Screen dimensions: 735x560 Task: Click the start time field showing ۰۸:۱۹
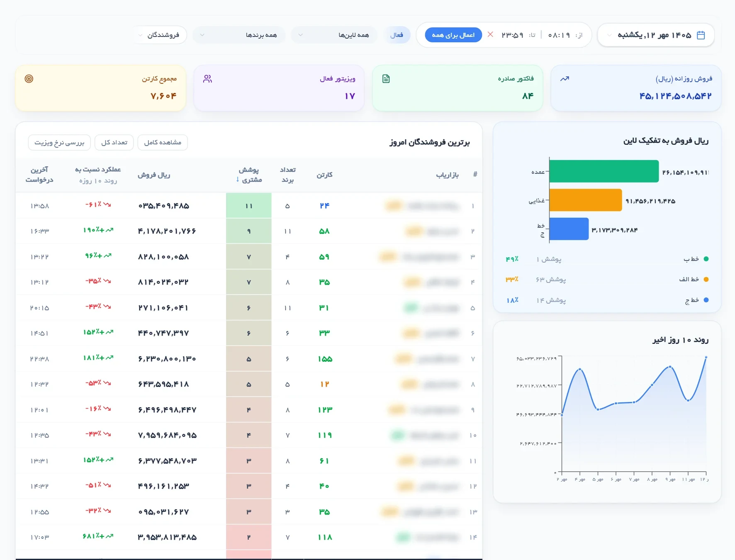(559, 35)
